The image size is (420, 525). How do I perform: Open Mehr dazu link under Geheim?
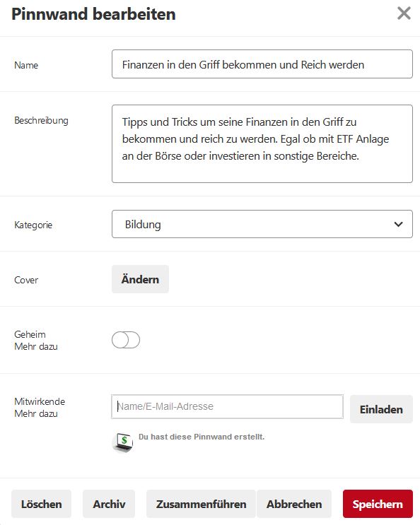pos(36,346)
